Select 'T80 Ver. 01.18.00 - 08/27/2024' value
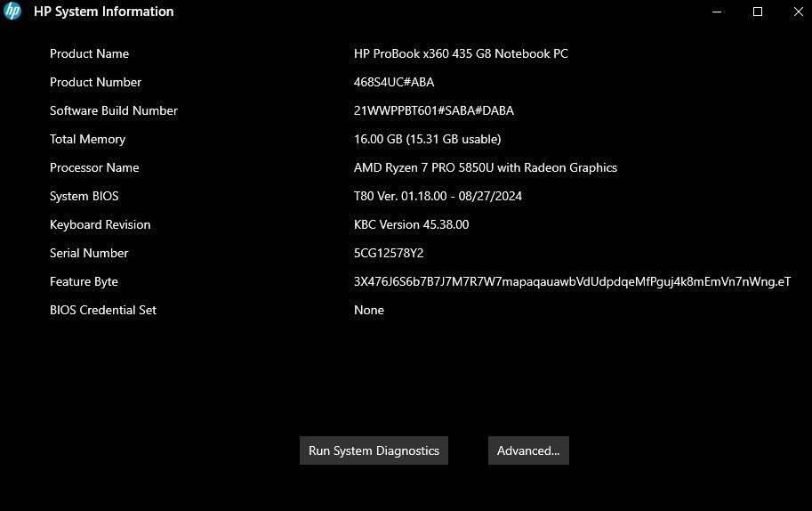The height and width of the screenshot is (511, 812). [438, 196]
